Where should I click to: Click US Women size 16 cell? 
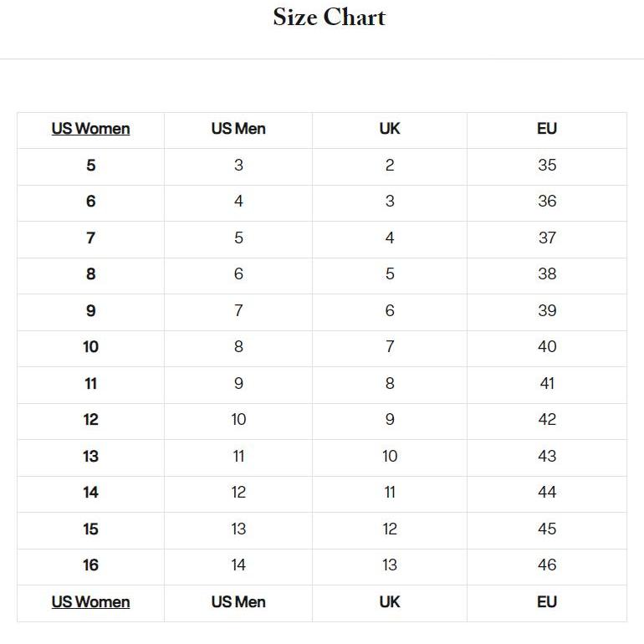90,565
